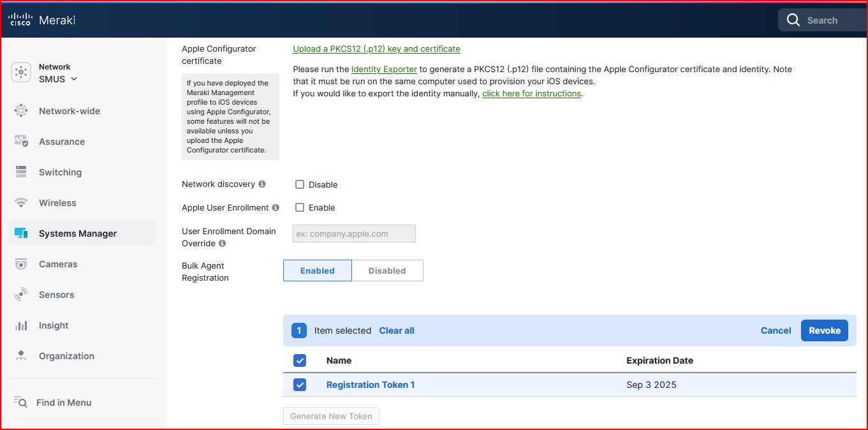This screenshot has height=430, width=868.
Task: Click the Assurance monitor icon
Action: pos(21,142)
